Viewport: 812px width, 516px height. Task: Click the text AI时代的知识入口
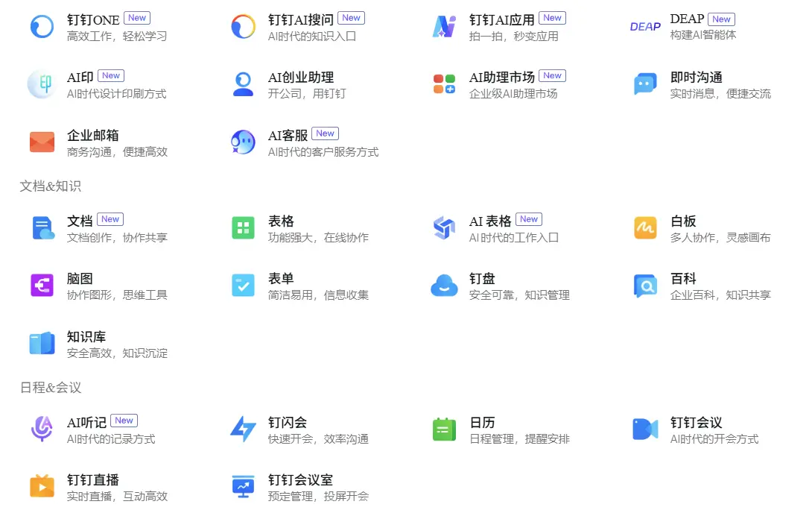(311, 37)
